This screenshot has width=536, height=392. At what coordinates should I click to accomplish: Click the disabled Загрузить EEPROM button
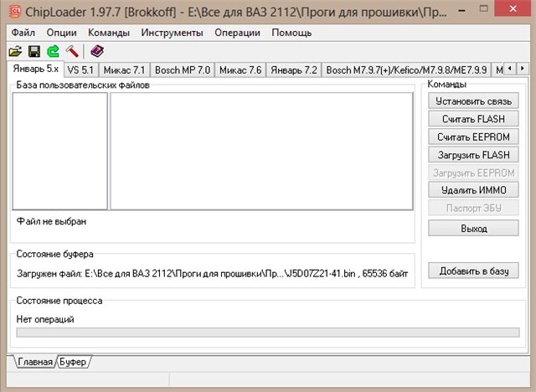coord(473,173)
